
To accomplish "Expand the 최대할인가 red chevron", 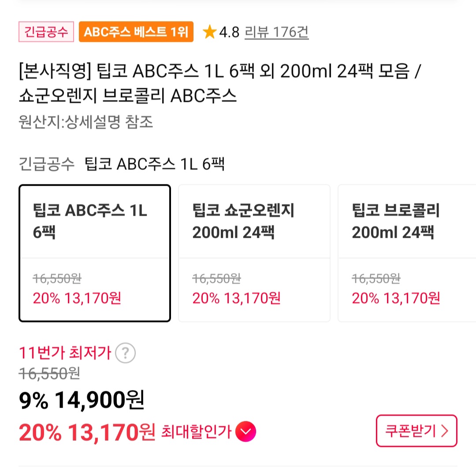I will tap(245, 432).
